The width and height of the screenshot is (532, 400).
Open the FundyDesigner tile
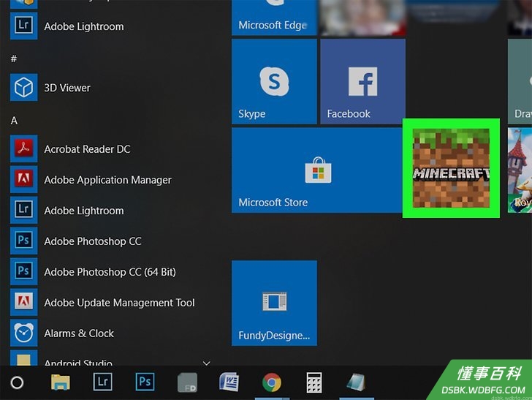tap(274, 303)
